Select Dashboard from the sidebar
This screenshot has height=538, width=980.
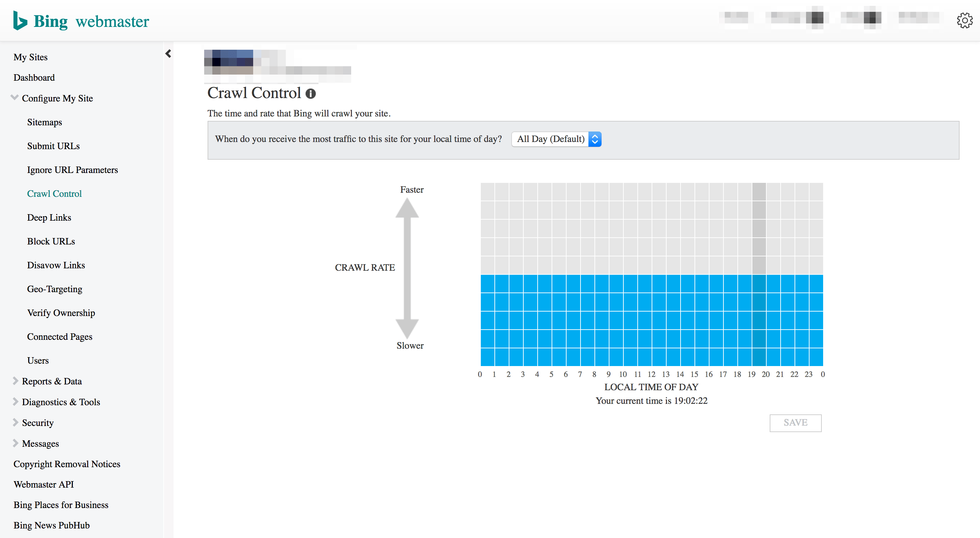click(x=34, y=77)
